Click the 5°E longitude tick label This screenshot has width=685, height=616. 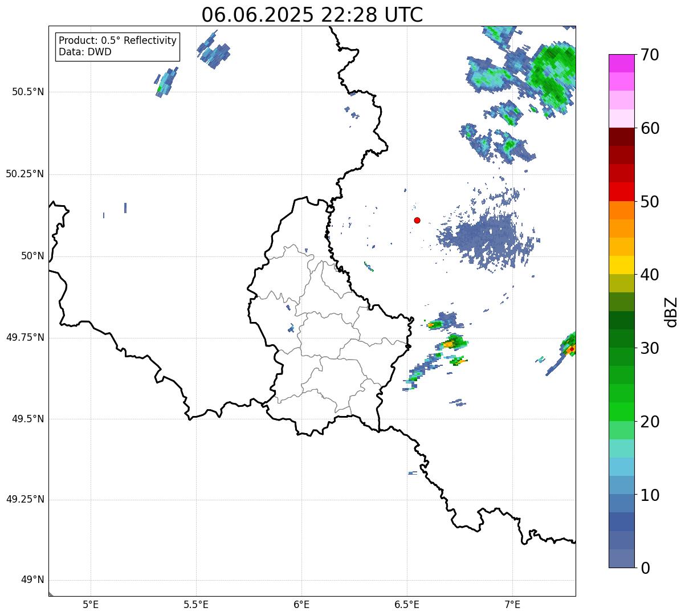point(91,605)
